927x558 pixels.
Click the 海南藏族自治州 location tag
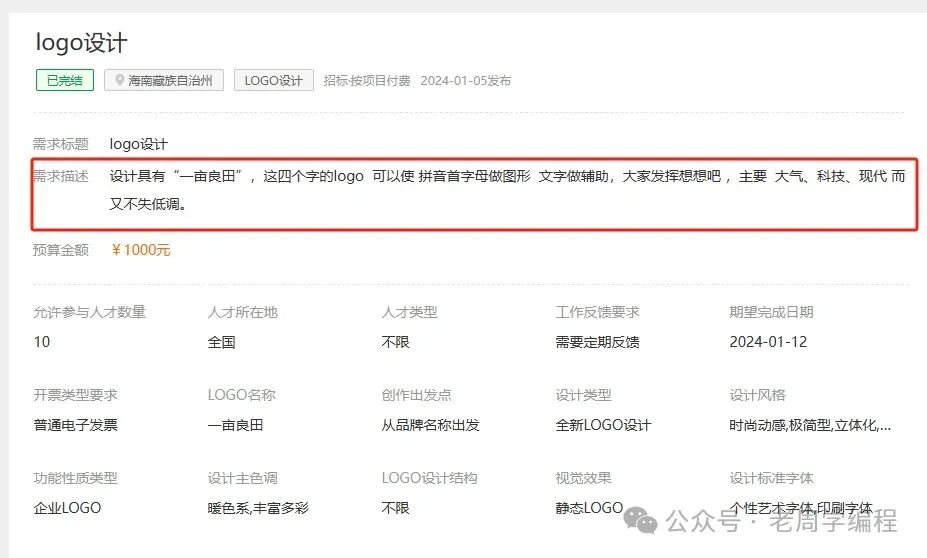[x=164, y=80]
